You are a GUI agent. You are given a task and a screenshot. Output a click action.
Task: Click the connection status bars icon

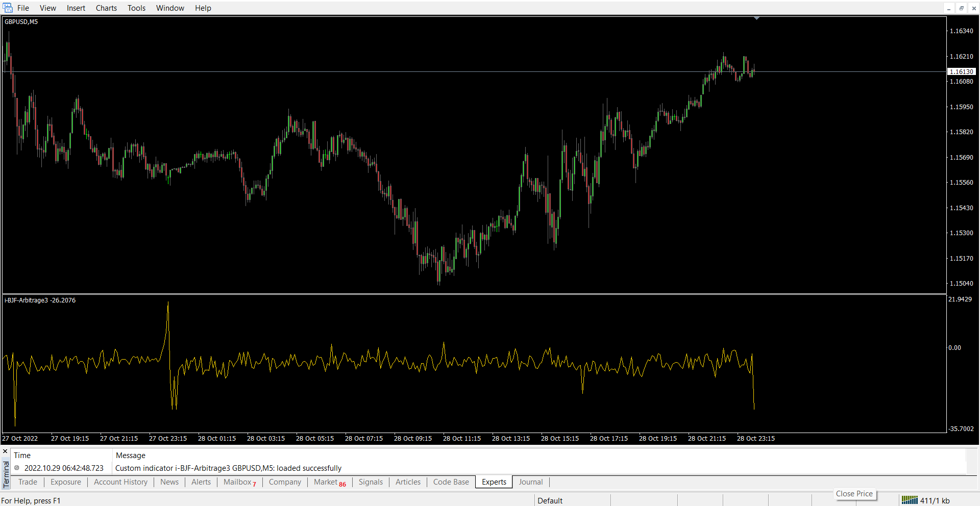point(909,500)
